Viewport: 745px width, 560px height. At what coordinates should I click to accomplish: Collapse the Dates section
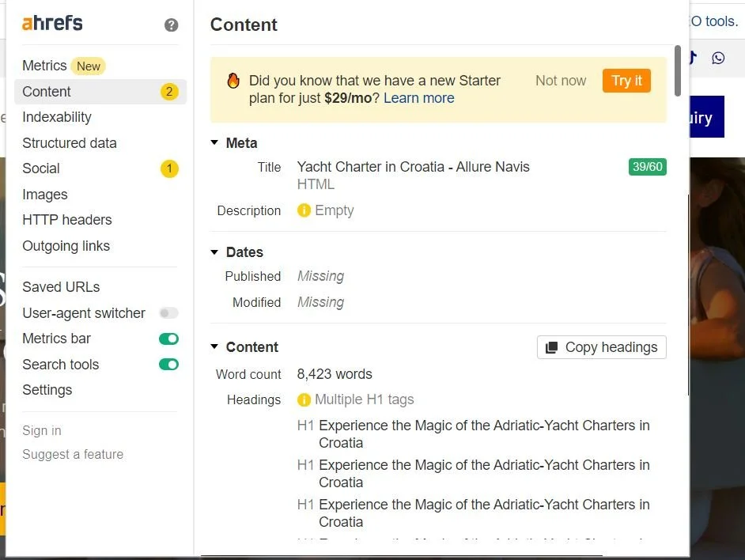(215, 252)
